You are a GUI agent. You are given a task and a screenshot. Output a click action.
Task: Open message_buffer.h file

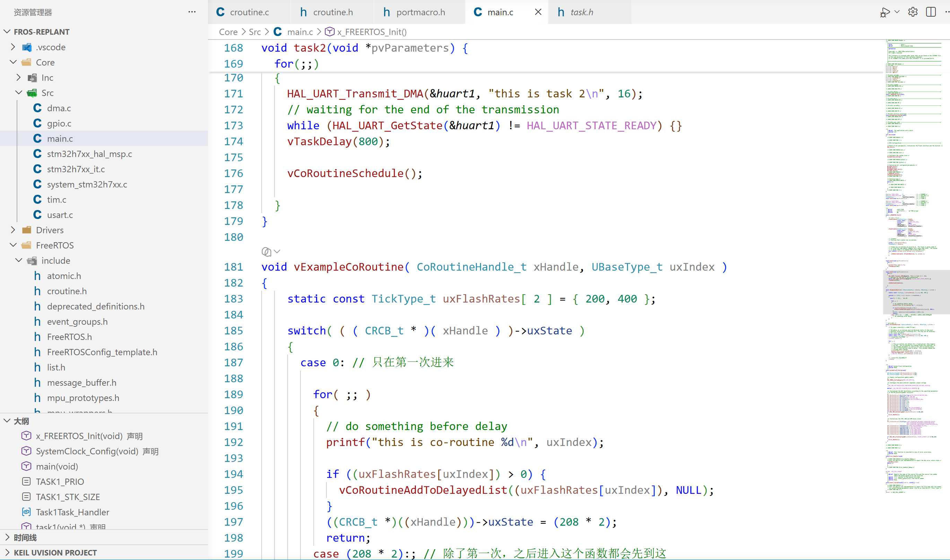[104, 383]
